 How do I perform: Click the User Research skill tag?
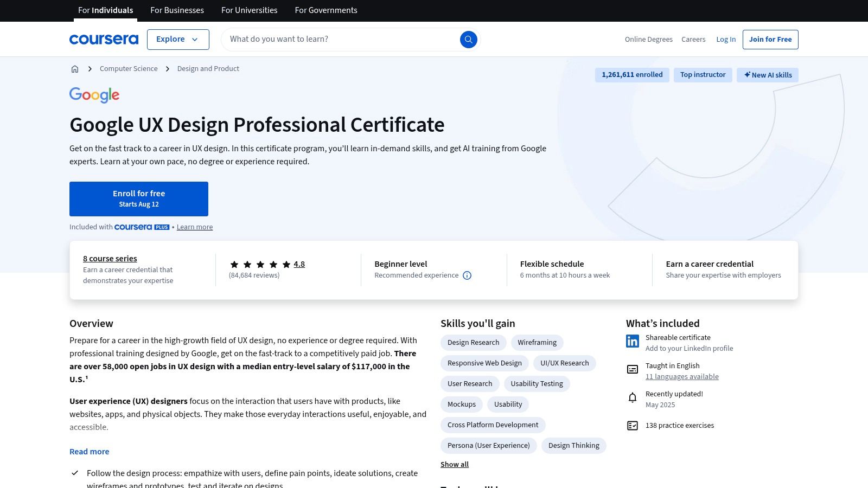(x=470, y=384)
